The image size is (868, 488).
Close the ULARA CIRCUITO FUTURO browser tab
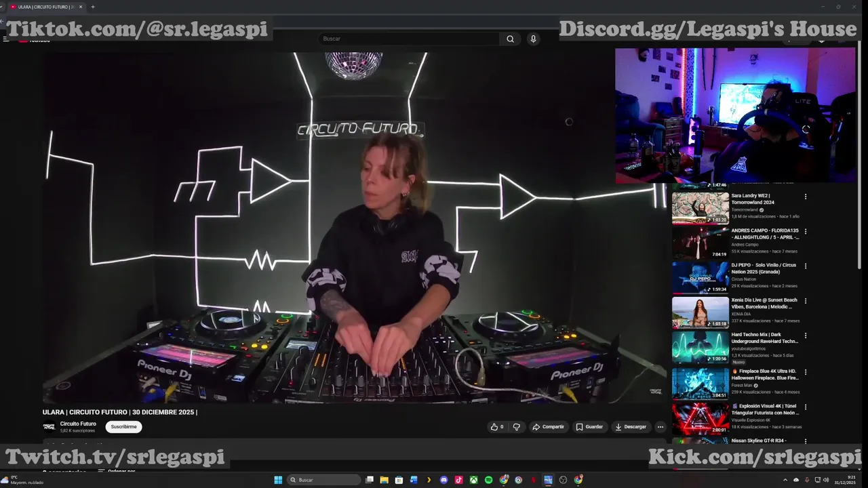pos(81,7)
